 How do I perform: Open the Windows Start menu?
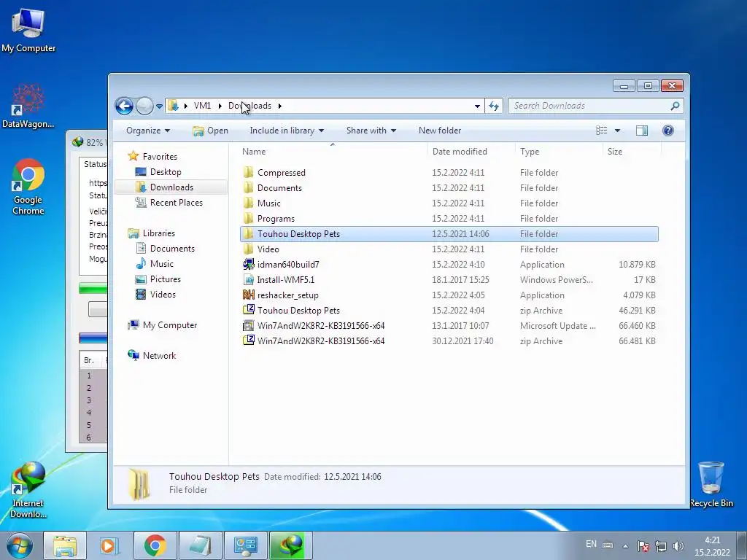point(19,545)
